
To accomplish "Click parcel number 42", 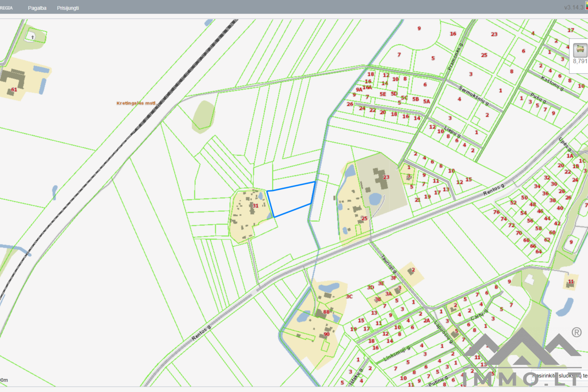I will [x=557, y=223].
